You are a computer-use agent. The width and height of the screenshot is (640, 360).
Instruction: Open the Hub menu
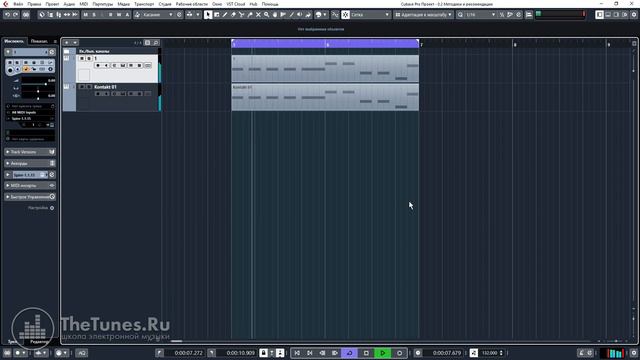pos(253,4)
